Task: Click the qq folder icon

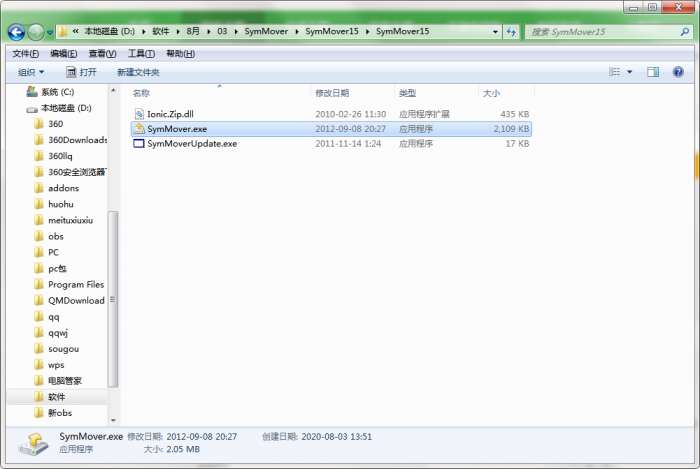Action: point(39,317)
